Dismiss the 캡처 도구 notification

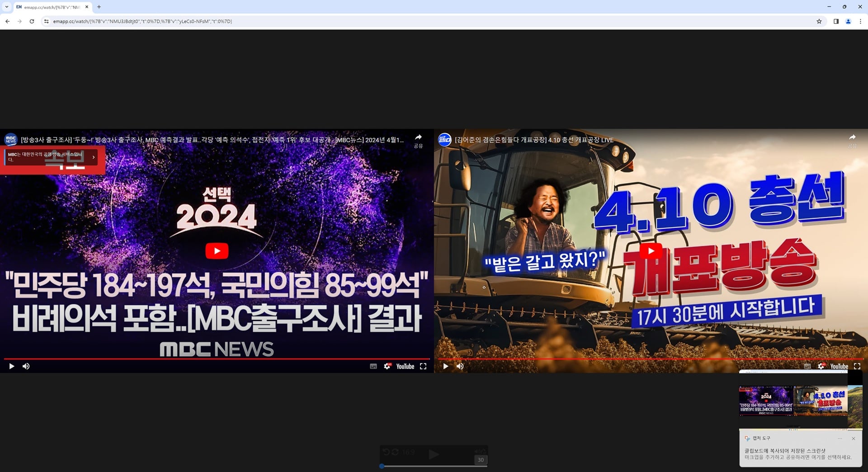tap(854, 439)
